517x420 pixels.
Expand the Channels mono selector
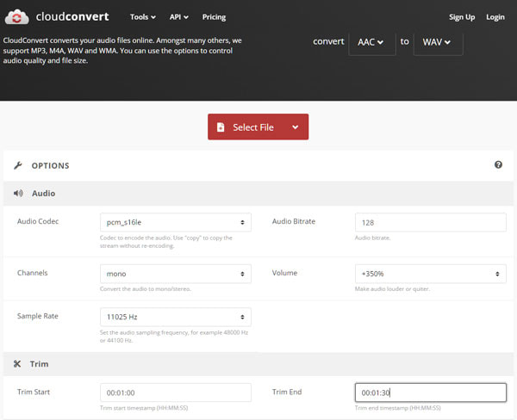click(x=175, y=274)
